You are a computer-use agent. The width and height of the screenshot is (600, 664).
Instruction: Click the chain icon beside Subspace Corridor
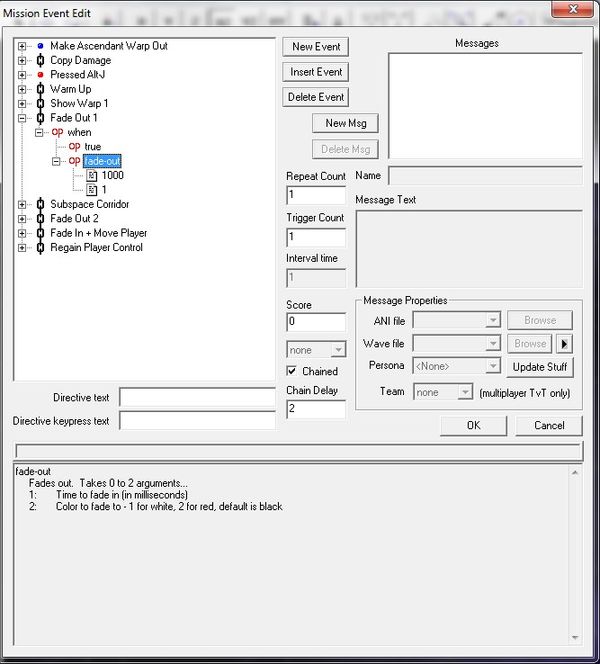(x=40, y=204)
